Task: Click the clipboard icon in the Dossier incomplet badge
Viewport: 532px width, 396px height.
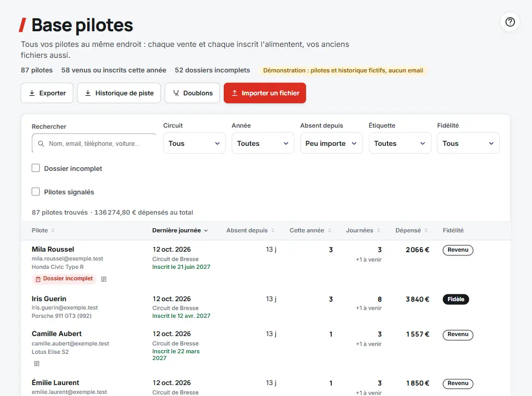Action: (x=38, y=279)
